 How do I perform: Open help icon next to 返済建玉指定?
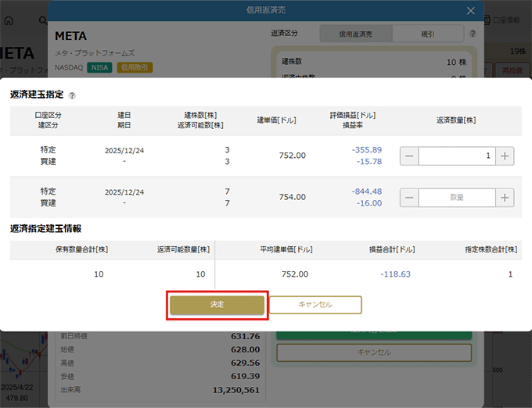point(72,95)
